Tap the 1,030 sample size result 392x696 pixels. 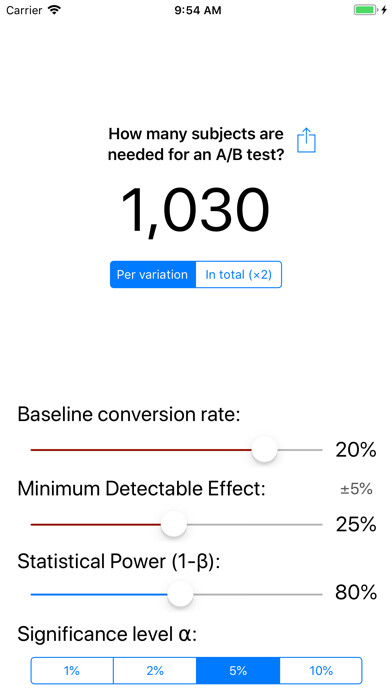(x=195, y=210)
